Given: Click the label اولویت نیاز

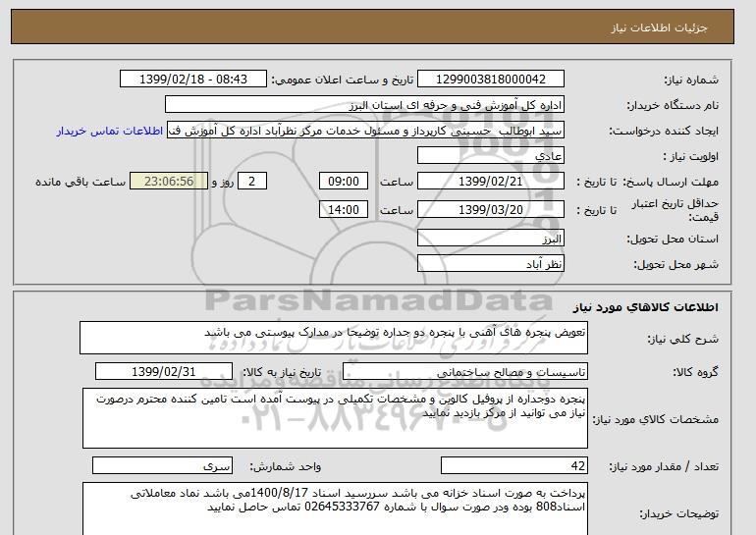Looking at the screenshot, I should 691,156.
